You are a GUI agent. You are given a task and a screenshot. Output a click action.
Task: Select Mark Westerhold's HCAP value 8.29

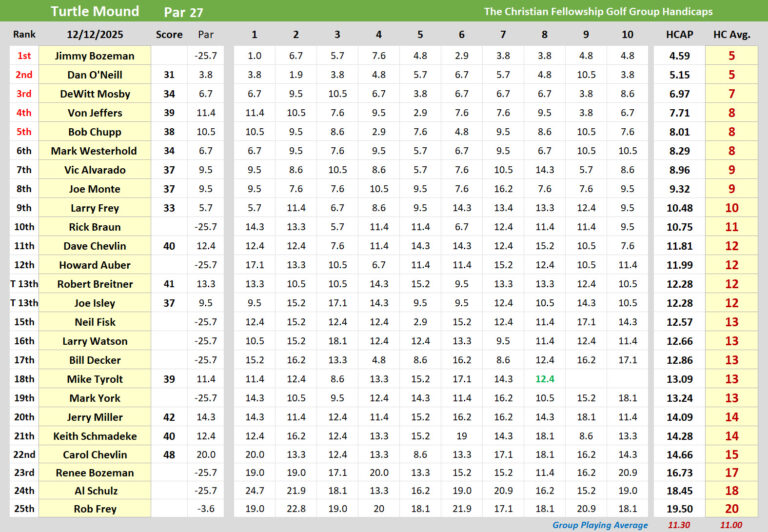[679, 151]
